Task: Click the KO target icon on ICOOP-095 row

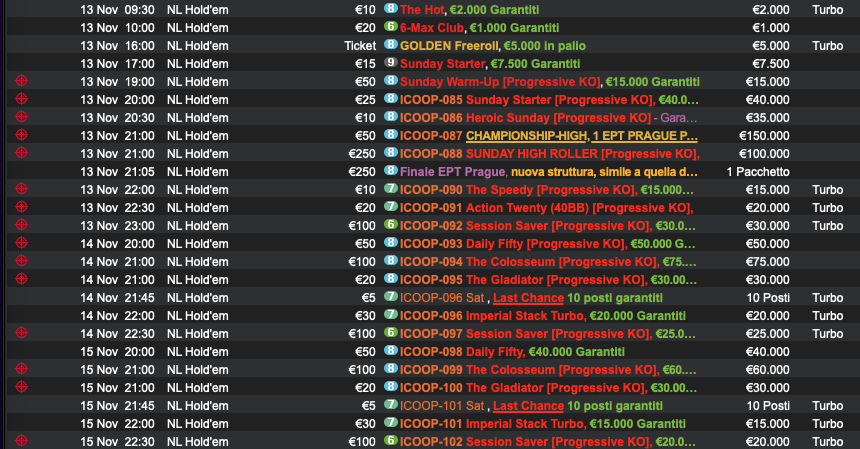Action: [21, 279]
